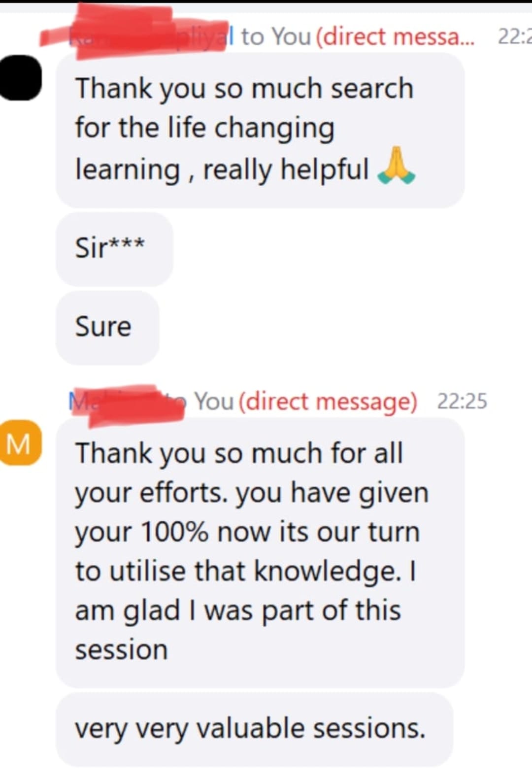This screenshot has height=777, width=532.
Task: Select the "Thank you for all your efforts" bubble
Action: click(260, 552)
